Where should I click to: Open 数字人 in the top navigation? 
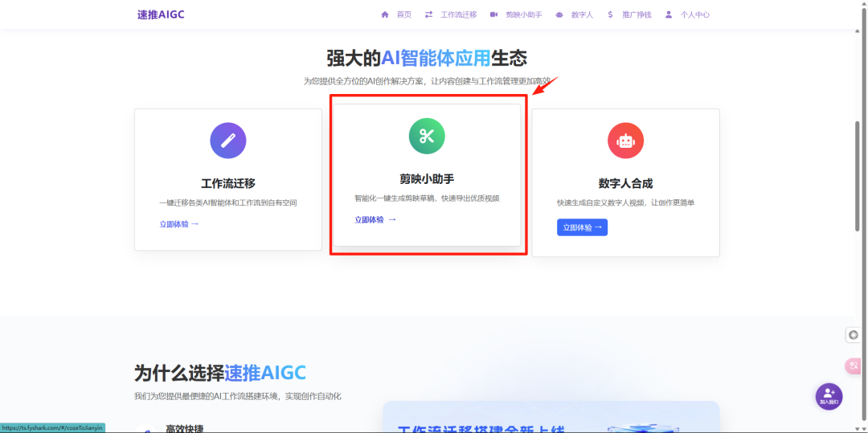coord(582,15)
